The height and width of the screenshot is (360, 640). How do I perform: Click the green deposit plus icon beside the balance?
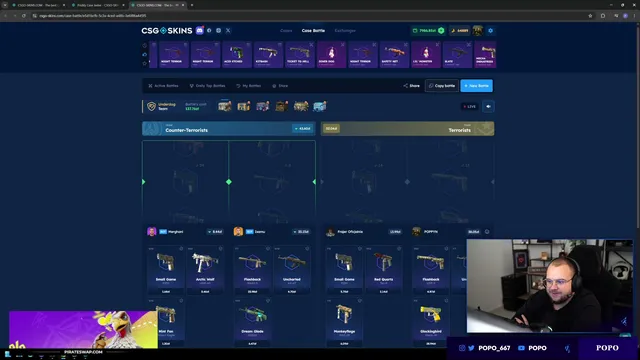pyautogui.click(x=441, y=31)
